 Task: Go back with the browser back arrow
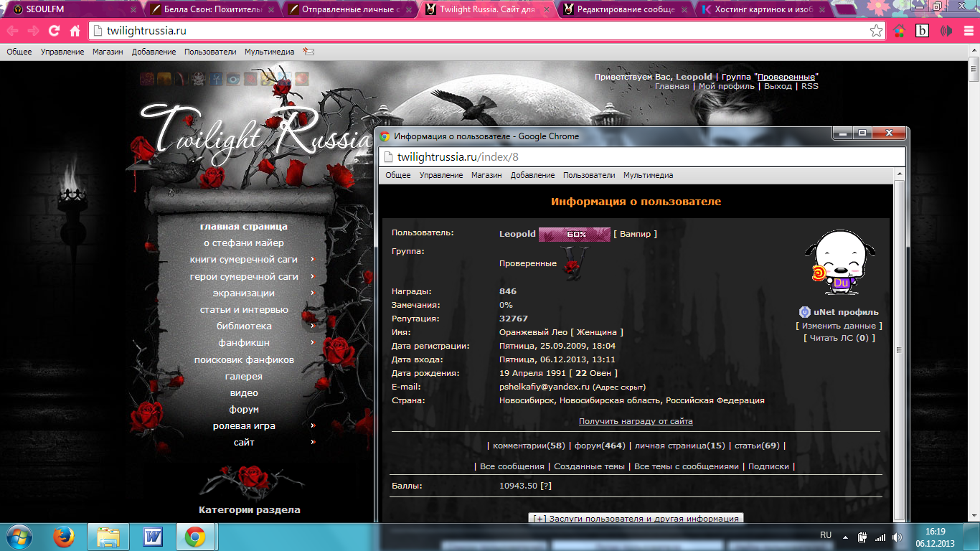[13, 31]
